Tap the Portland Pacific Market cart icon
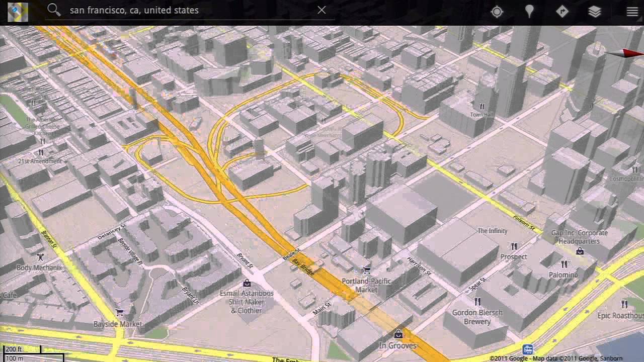644x362 pixels. pyautogui.click(x=366, y=270)
